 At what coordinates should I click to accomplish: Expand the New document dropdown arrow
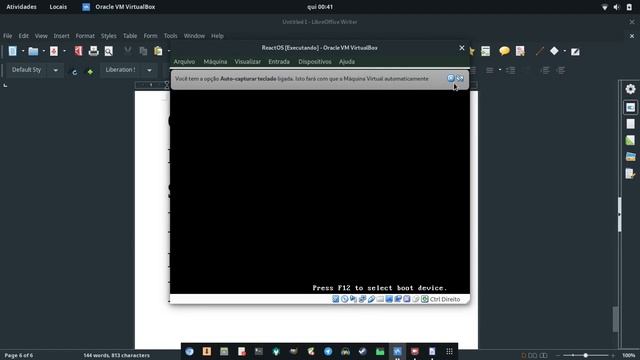click(23, 51)
